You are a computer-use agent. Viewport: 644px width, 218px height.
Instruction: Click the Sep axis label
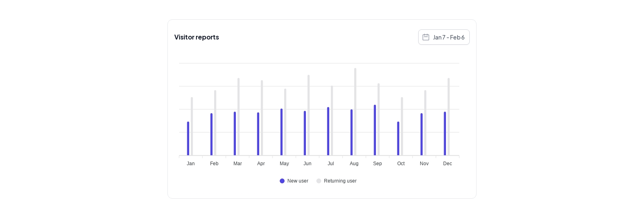pos(378,164)
